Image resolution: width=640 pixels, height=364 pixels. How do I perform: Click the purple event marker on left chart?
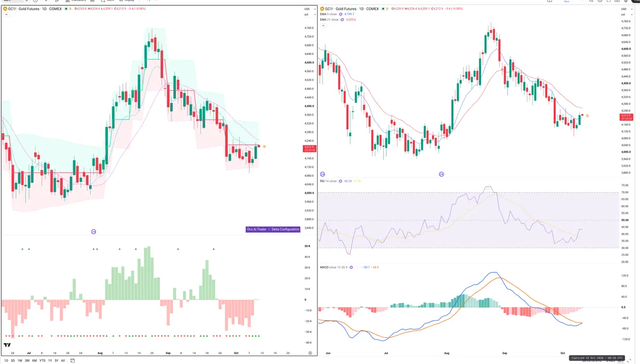click(94, 231)
